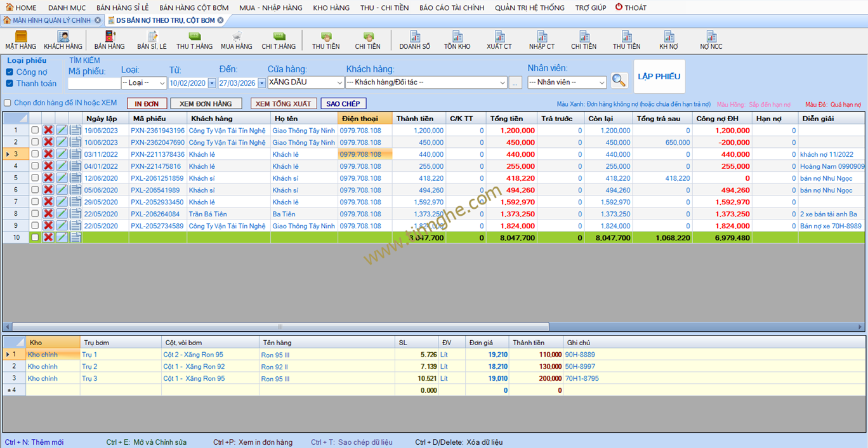Click the Thu Tiền toolbar icon
Image resolution: width=868 pixels, height=448 pixels.
click(325, 40)
